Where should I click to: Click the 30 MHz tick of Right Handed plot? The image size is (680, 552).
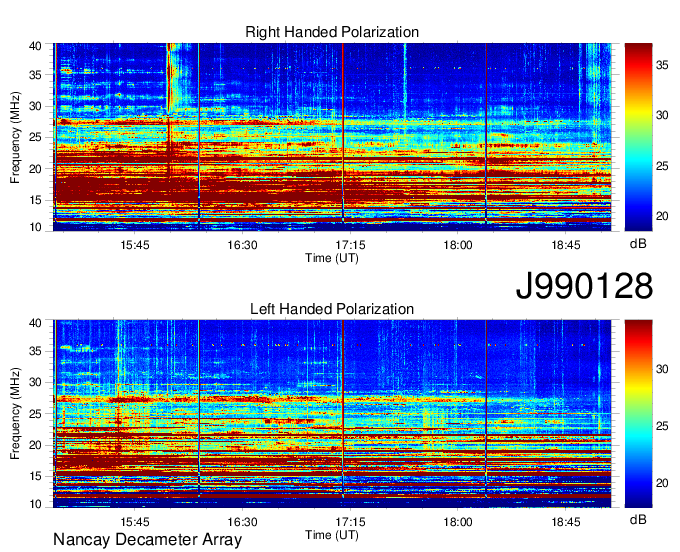[x=35, y=106]
